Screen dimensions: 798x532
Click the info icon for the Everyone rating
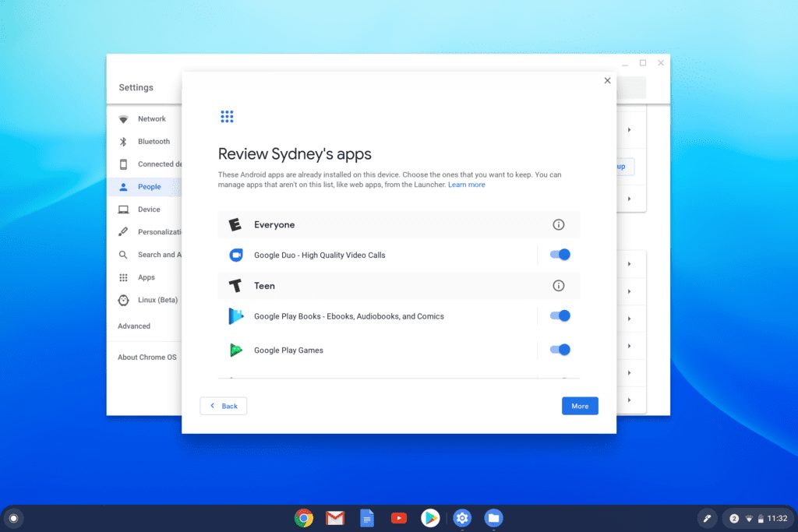(x=558, y=225)
